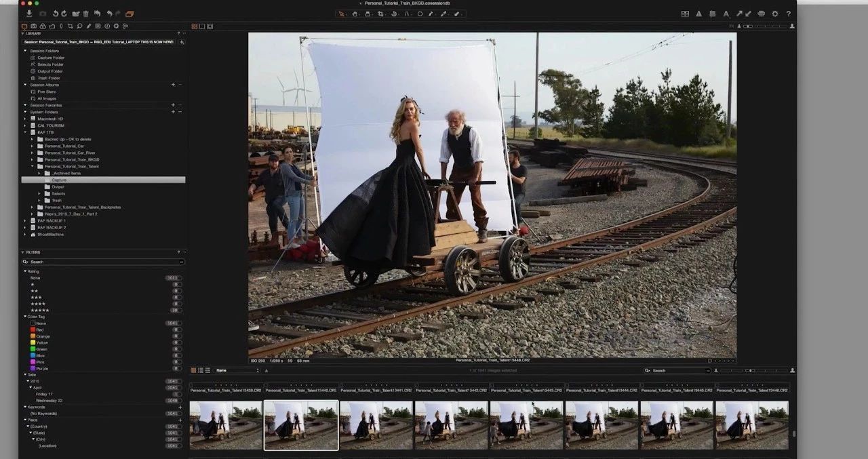Select the Selects Folder session item
Viewport: 868px width, 459px height.
click(50, 64)
